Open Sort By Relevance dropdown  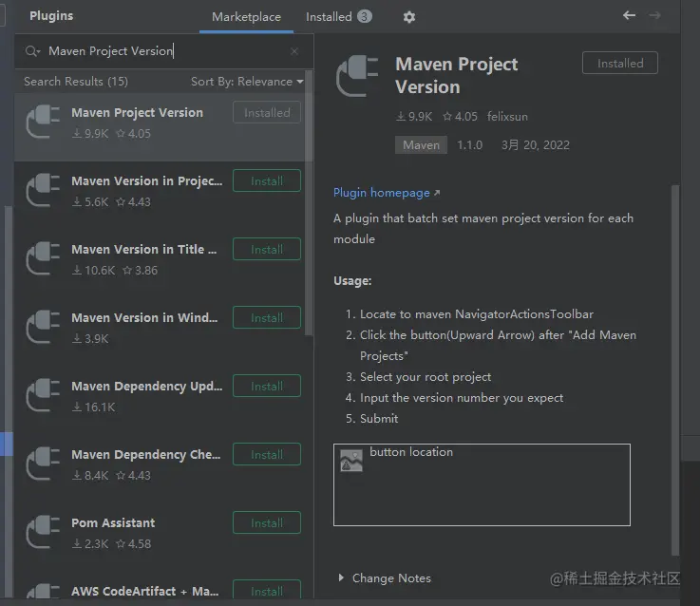[x=247, y=82]
